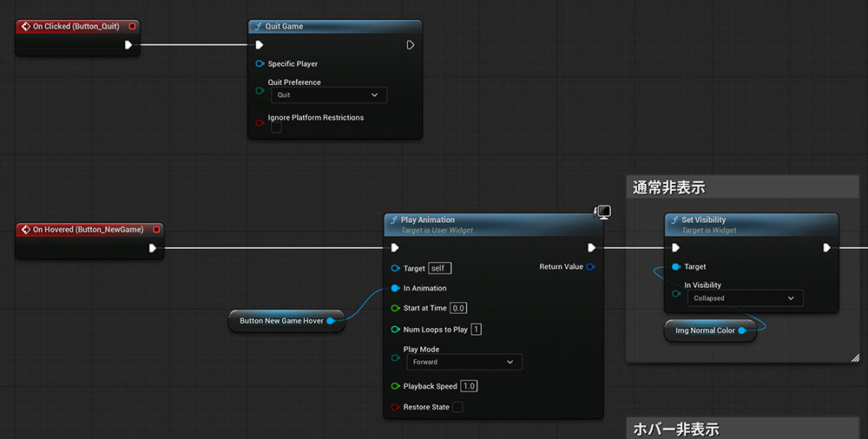Click Quit Game execution output pin

[410, 45]
